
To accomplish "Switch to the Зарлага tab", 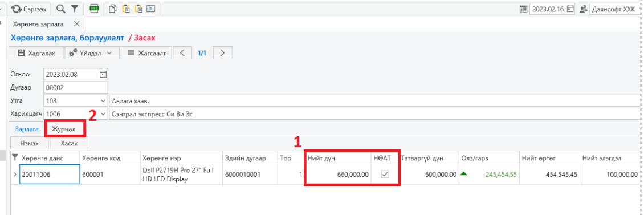I will (27, 129).
